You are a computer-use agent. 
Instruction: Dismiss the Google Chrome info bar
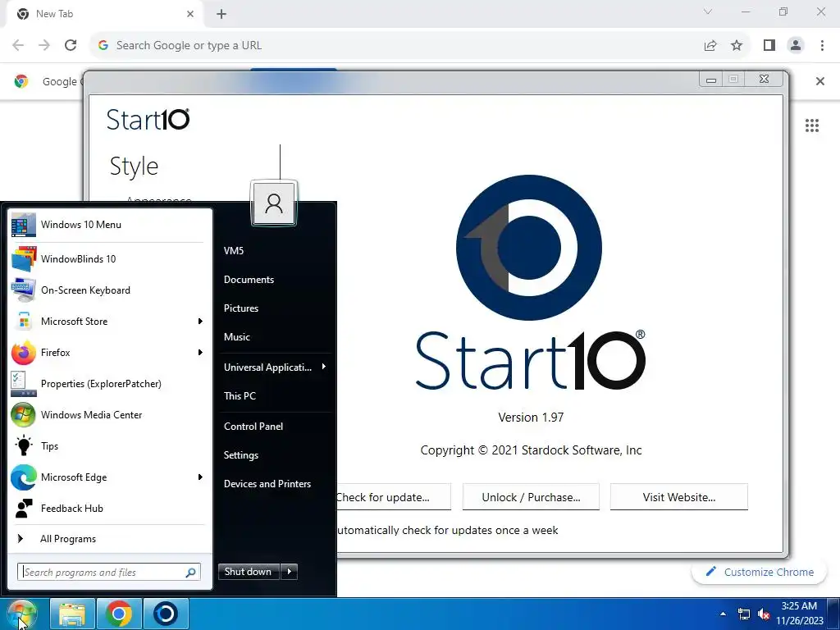coord(819,81)
